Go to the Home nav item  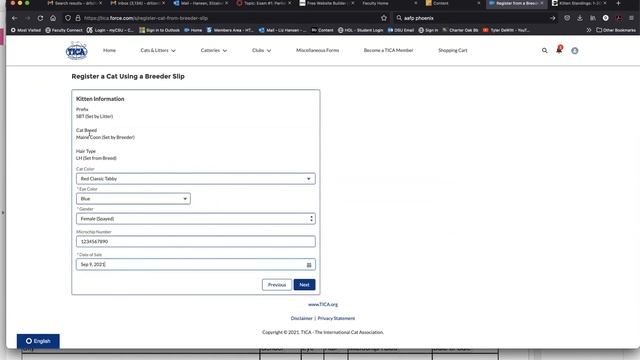pyautogui.click(x=109, y=50)
